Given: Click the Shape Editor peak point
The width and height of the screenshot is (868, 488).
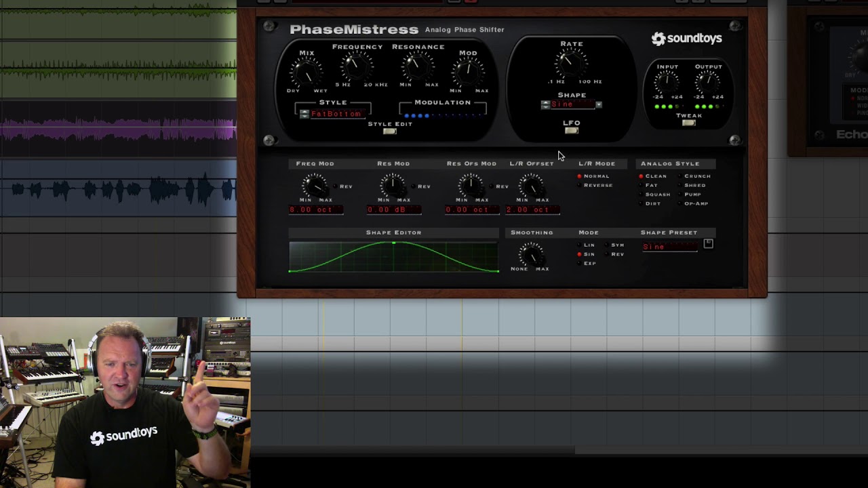Looking at the screenshot, I should point(393,243).
